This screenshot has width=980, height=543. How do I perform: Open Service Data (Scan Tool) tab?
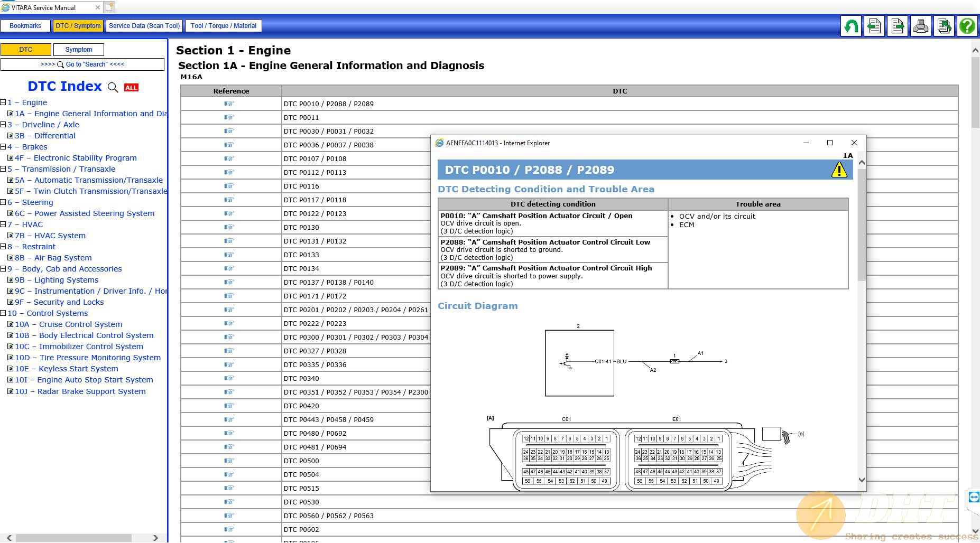click(x=144, y=26)
